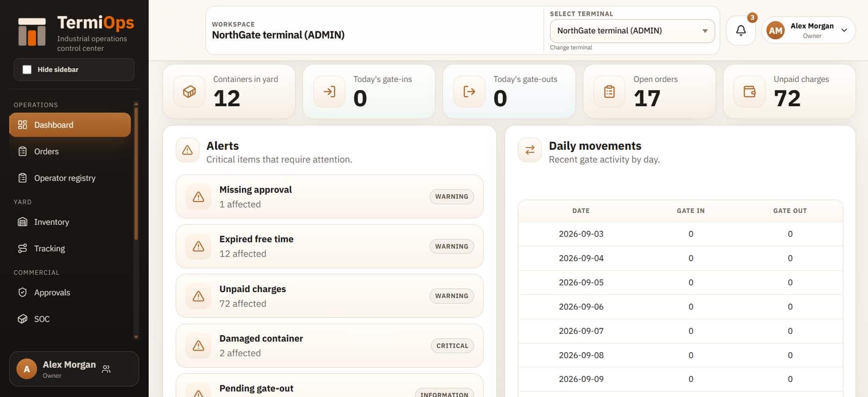
Task: Open Dashboard in the sidebar
Action: tap(70, 125)
